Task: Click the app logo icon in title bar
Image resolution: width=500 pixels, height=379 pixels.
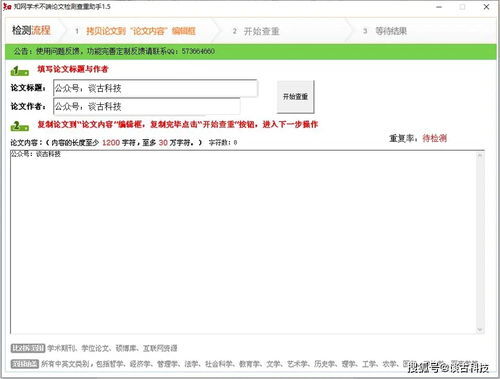Action: point(7,6)
